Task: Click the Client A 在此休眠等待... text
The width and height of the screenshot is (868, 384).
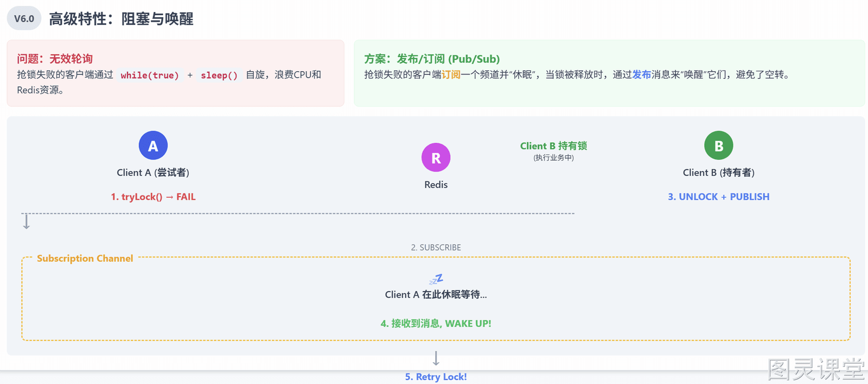Action: tap(436, 294)
